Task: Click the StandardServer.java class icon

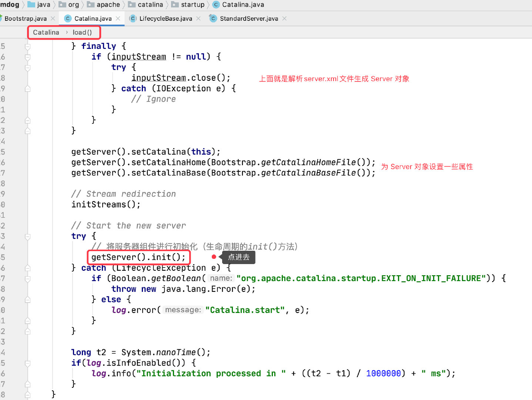Action: tap(213, 19)
